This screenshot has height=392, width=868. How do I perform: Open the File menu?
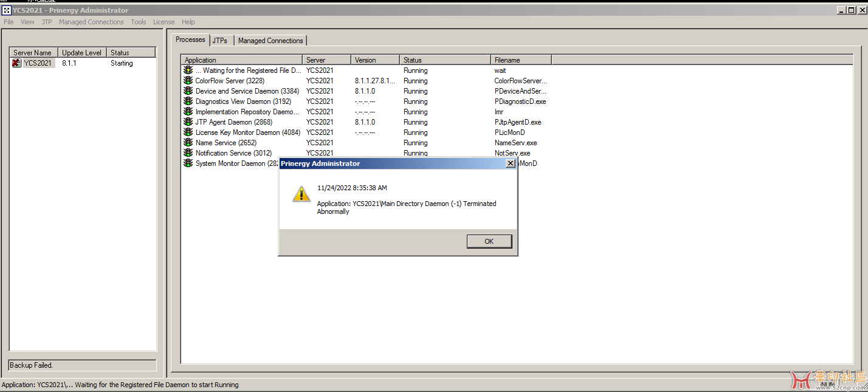coord(9,22)
